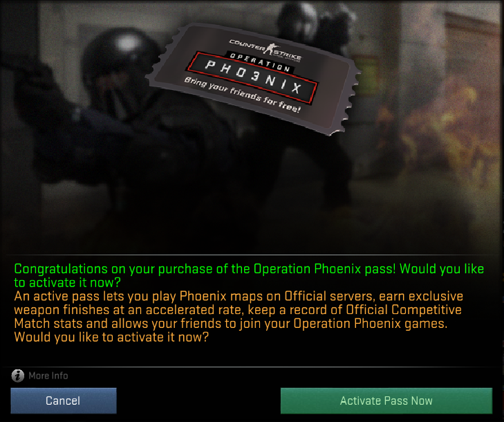Click the OPERATION label above PHO3NIX
Viewport: 504px width, 422px height.
coord(260,62)
